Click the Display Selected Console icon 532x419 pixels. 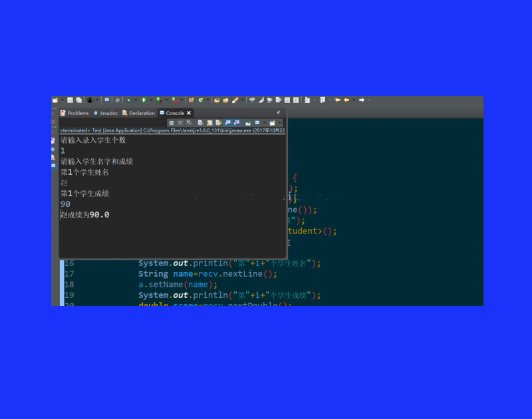coord(257,123)
